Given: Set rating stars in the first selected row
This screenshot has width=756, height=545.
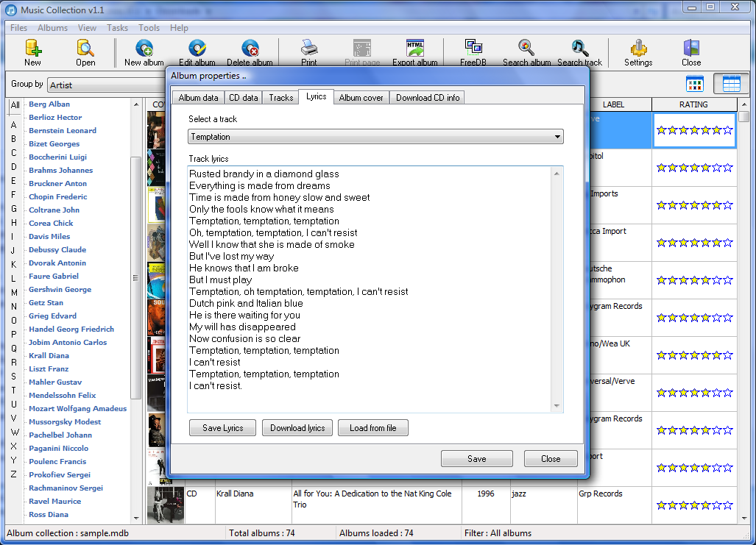Looking at the screenshot, I should click(695, 130).
